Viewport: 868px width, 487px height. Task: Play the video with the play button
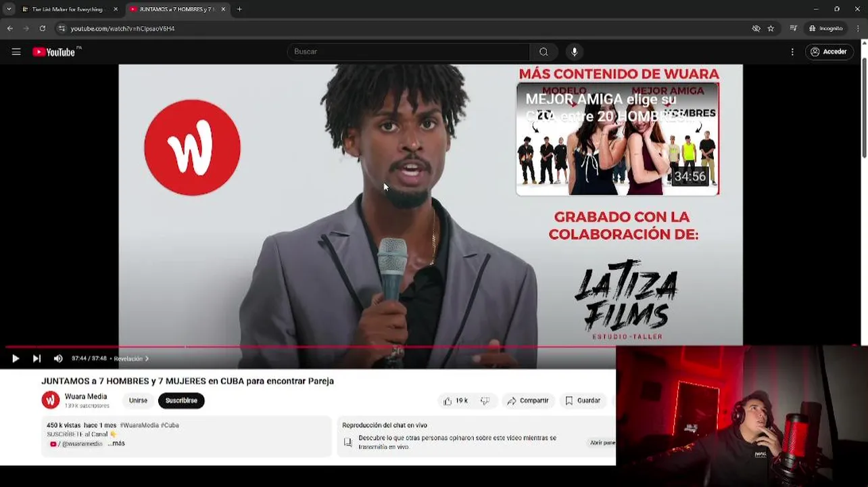16,358
